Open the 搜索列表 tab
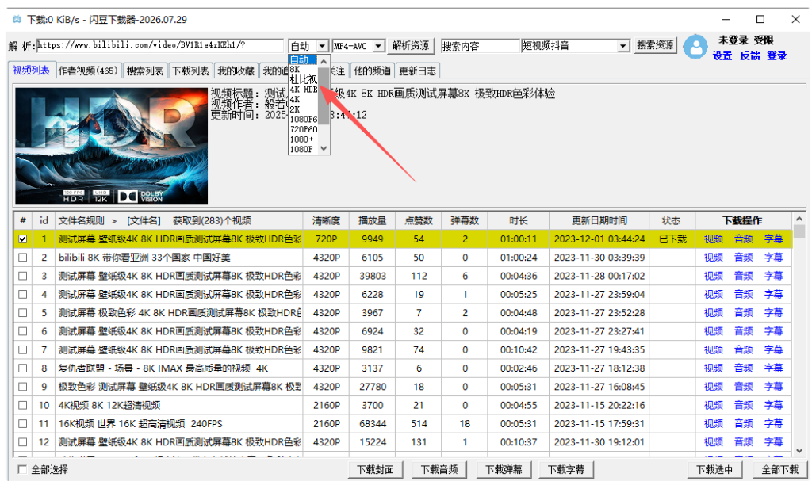Viewport: 812px width, 504px height. 145,71
